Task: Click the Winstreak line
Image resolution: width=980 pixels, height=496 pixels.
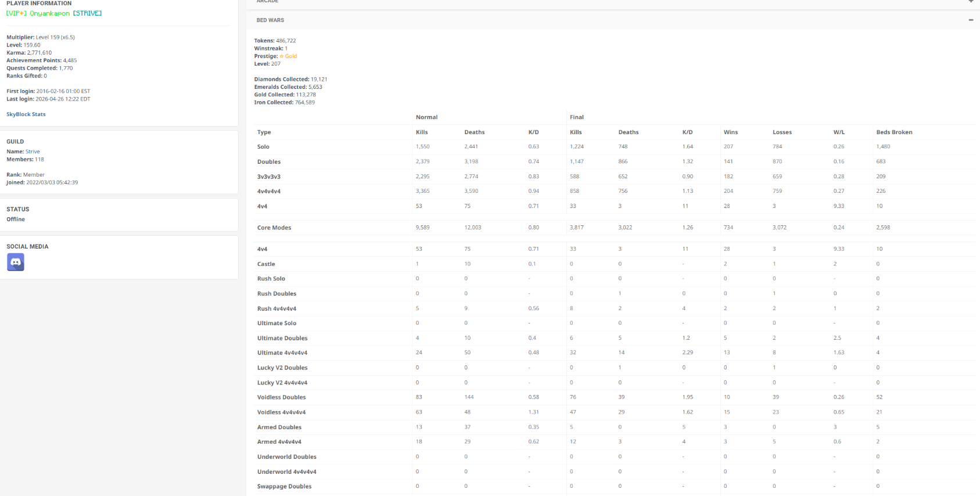Action: pos(271,48)
